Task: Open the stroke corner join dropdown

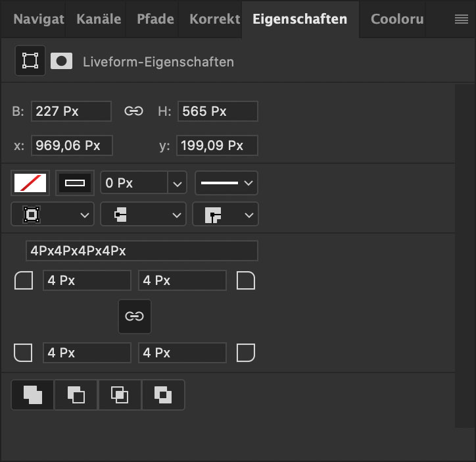Action: click(226, 215)
